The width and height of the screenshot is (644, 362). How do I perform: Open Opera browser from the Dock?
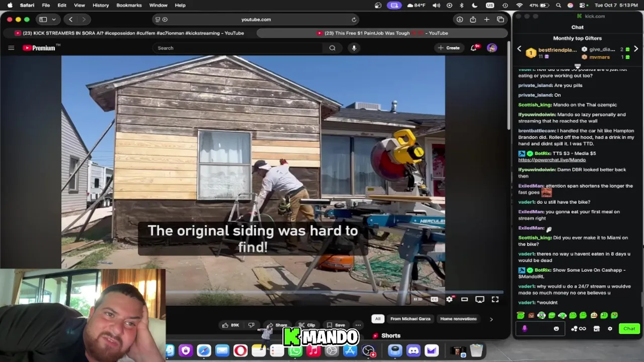(x=240, y=350)
